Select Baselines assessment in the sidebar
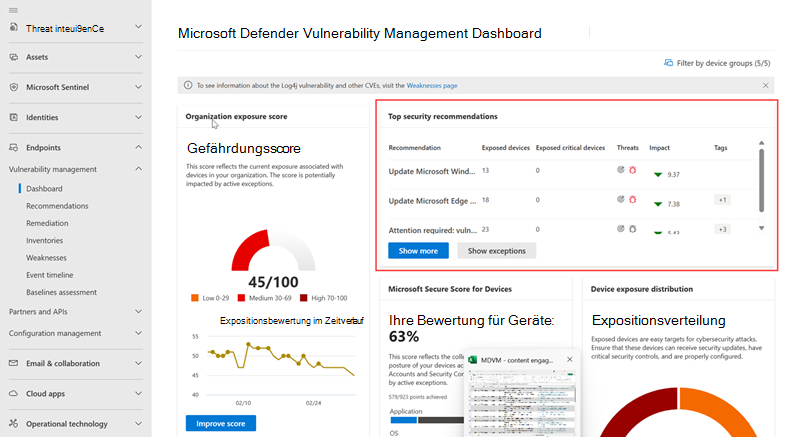The image size is (800, 438). point(61,292)
